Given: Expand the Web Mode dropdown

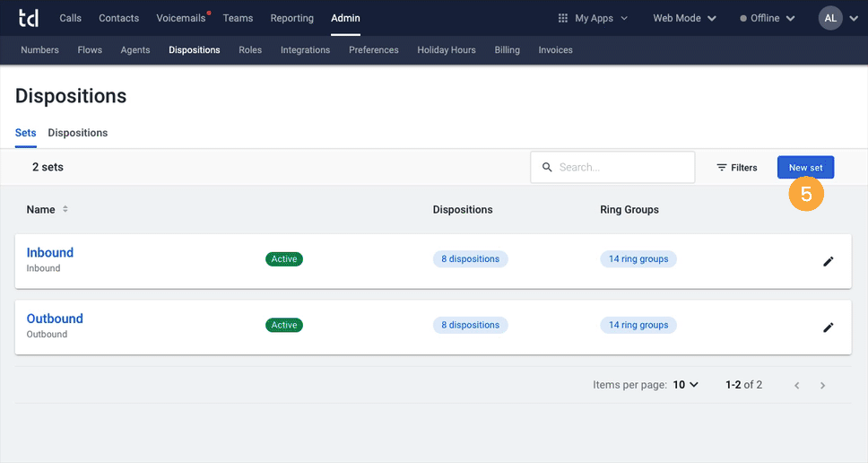Looking at the screenshot, I should [x=684, y=18].
